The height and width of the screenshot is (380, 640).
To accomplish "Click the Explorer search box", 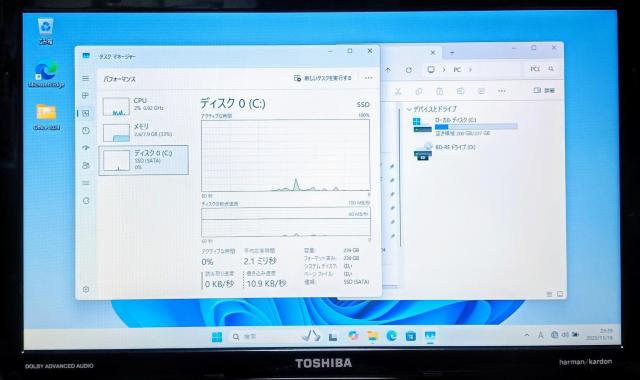I will click(x=542, y=69).
